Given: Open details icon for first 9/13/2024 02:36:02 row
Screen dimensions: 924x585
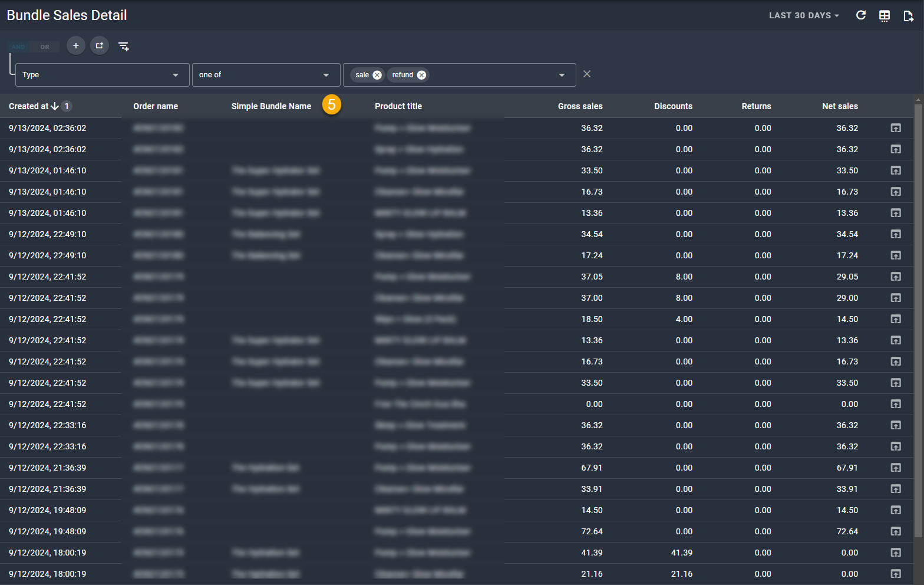Looking at the screenshot, I should coord(896,128).
